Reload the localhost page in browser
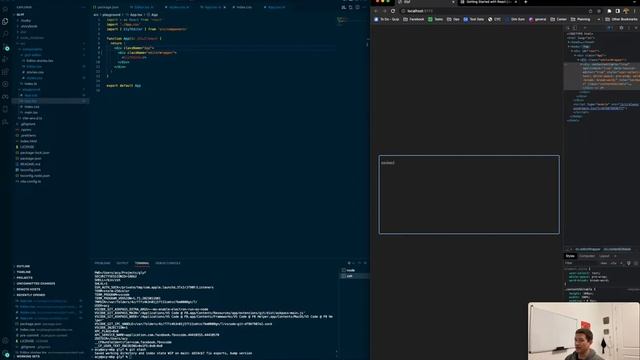The image size is (640, 360). [393, 11]
